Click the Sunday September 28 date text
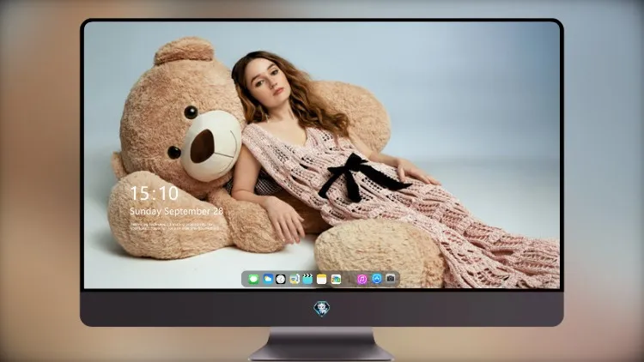The image size is (644, 362). pos(176,211)
